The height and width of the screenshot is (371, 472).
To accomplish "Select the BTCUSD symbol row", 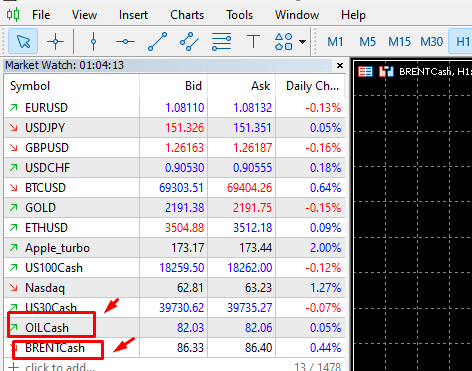I will pyautogui.click(x=174, y=188).
